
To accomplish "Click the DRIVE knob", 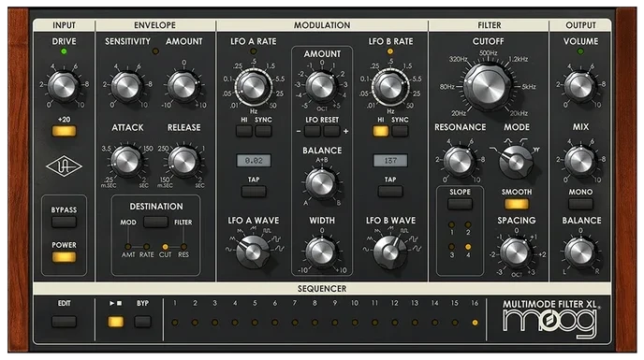I will pyautogui.click(x=64, y=87).
